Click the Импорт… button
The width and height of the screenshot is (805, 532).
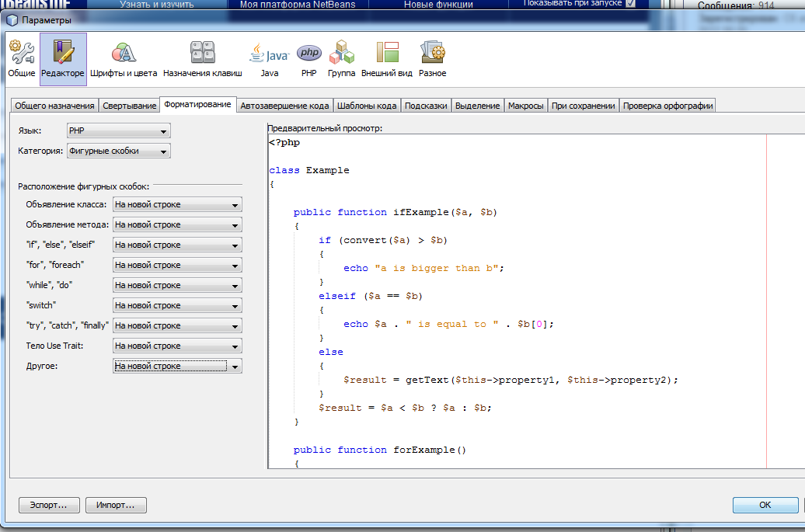[x=116, y=505]
